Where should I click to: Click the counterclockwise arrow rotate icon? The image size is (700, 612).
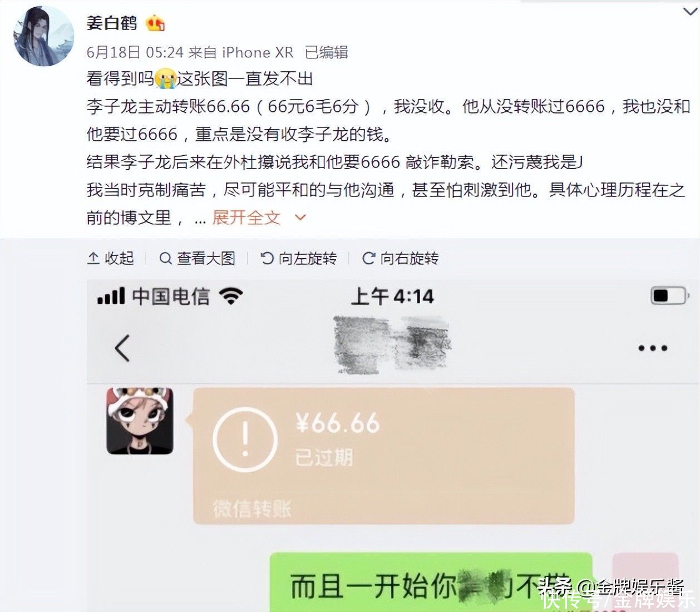[x=267, y=258]
